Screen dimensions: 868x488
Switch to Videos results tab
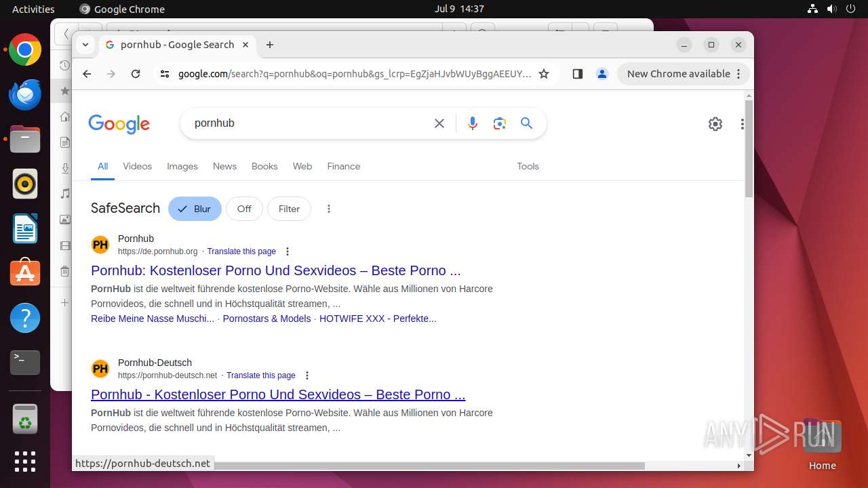tap(138, 166)
